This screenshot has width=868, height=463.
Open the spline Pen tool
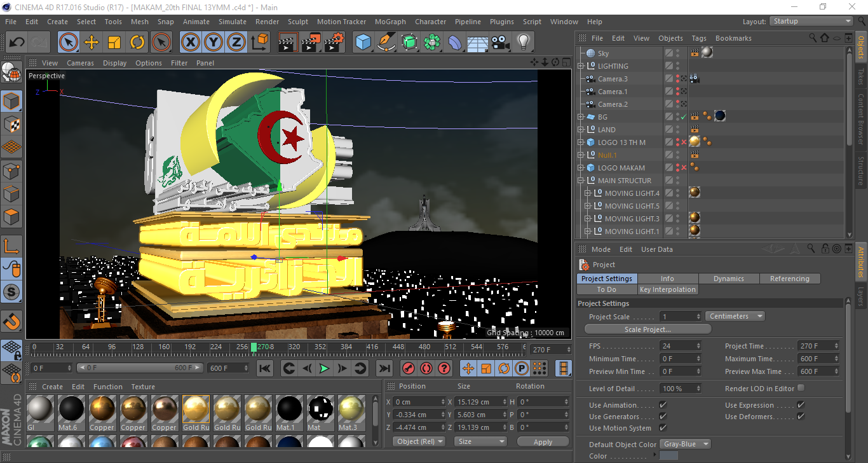pyautogui.click(x=386, y=43)
